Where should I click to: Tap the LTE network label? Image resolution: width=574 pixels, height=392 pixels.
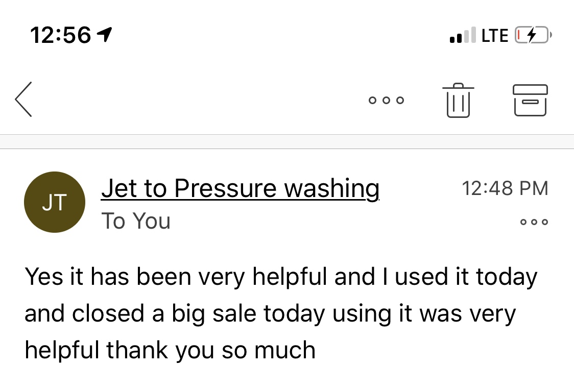click(495, 35)
